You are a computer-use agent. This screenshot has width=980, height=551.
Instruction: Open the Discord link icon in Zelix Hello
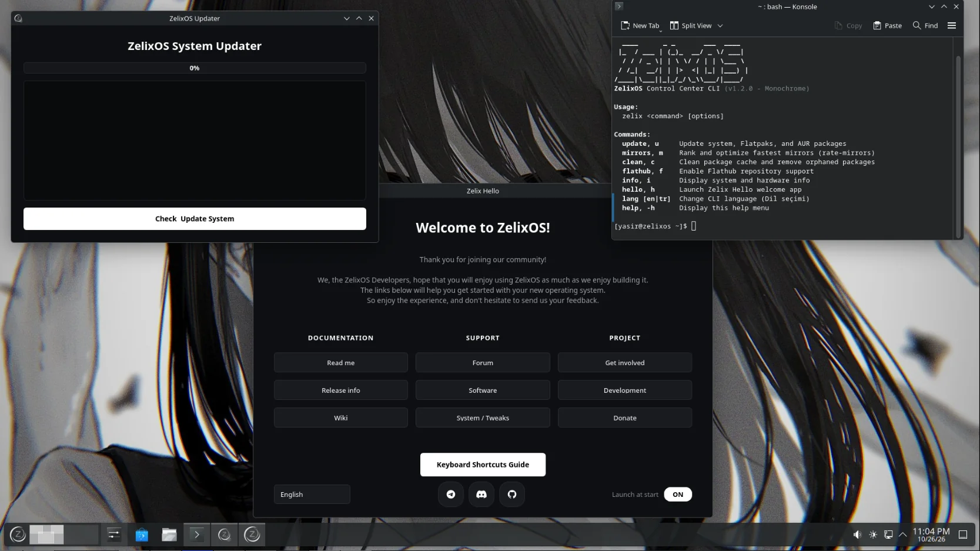481,495
